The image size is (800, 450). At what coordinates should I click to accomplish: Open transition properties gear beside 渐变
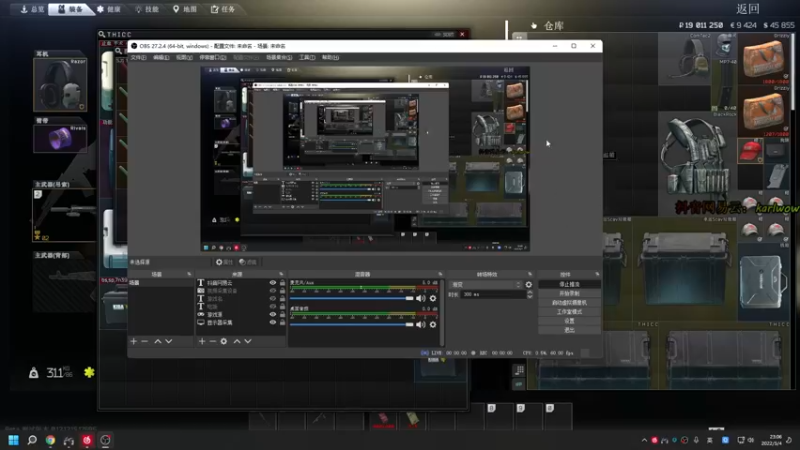pos(529,285)
